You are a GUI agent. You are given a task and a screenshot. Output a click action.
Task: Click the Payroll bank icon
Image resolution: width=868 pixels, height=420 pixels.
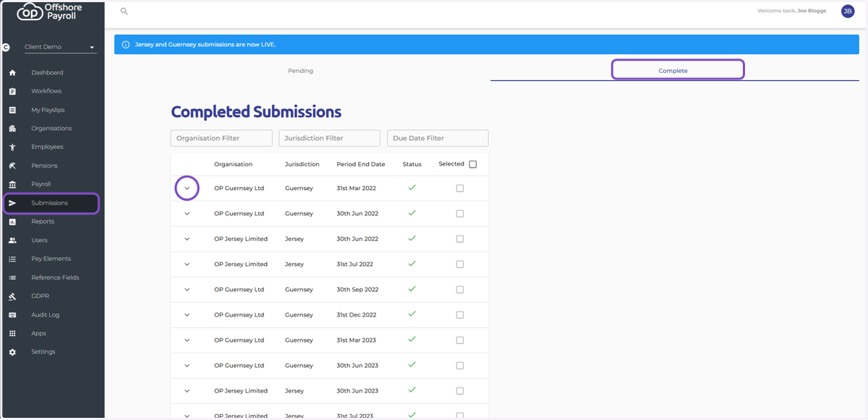(x=12, y=184)
